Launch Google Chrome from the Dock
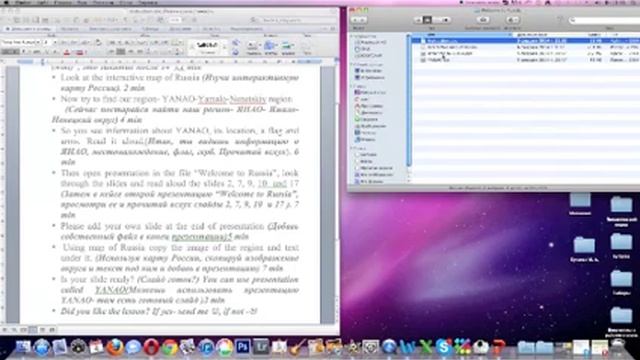 pos(169,347)
